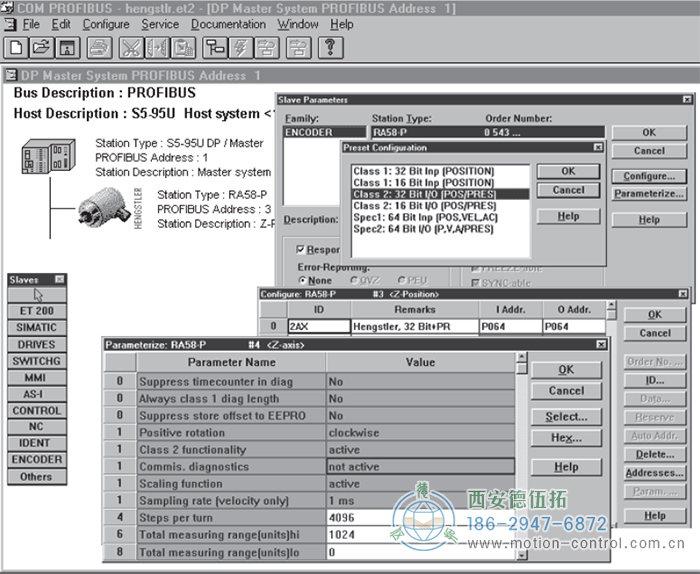
Task: Open the Configure menu
Action: pyautogui.click(x=106, y=24)
